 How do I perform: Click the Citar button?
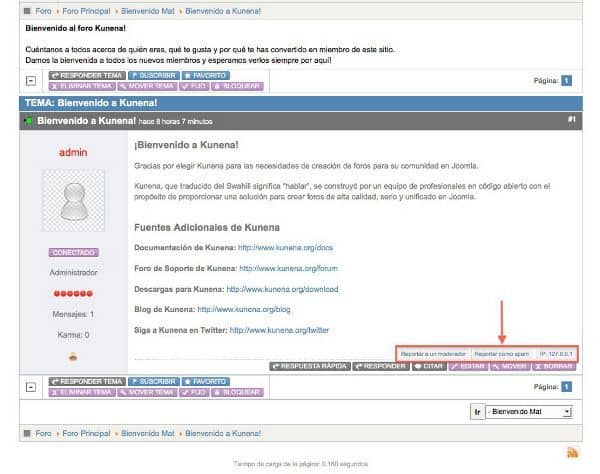click(429, 366)
